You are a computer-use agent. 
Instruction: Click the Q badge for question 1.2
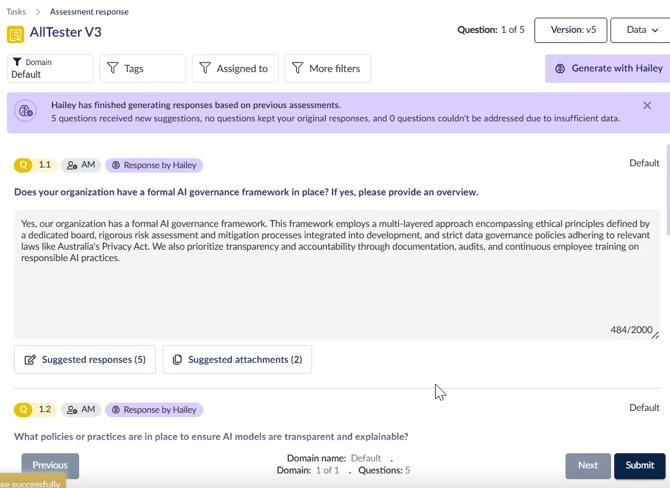click(24, 410)
